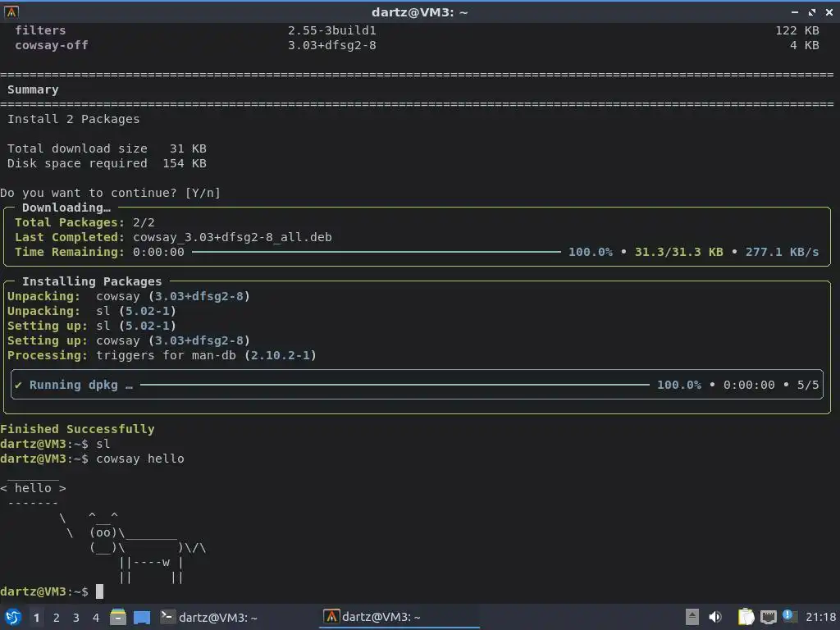Click the 21:18 clock
The image size is (840, 630).
point(820,617)
